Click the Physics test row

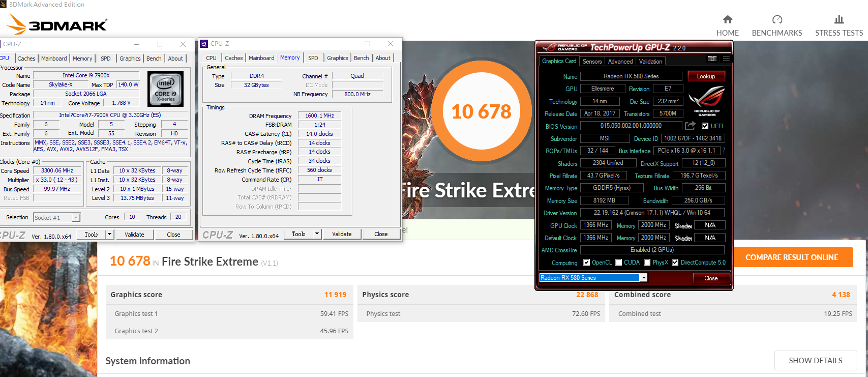(482, 313)
